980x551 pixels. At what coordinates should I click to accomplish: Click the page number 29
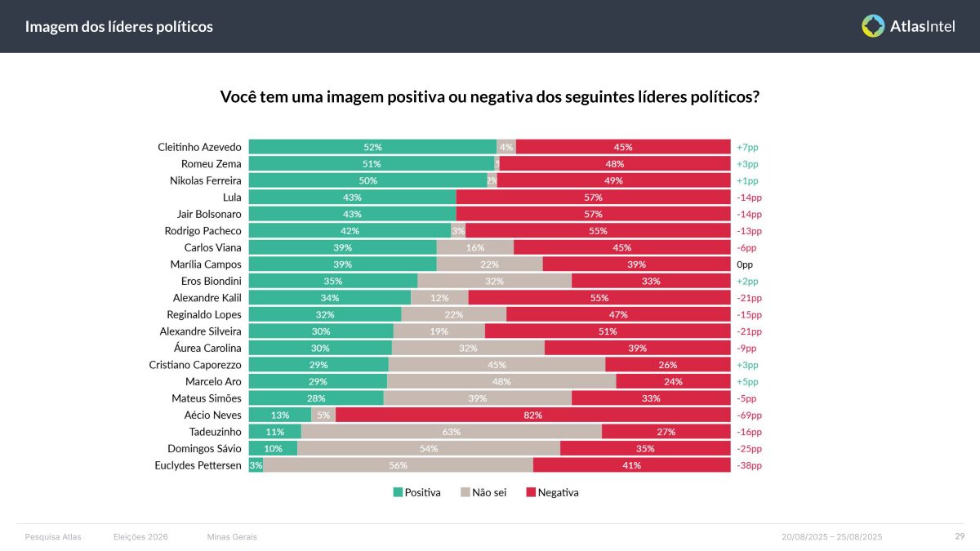tap(960, 536)
